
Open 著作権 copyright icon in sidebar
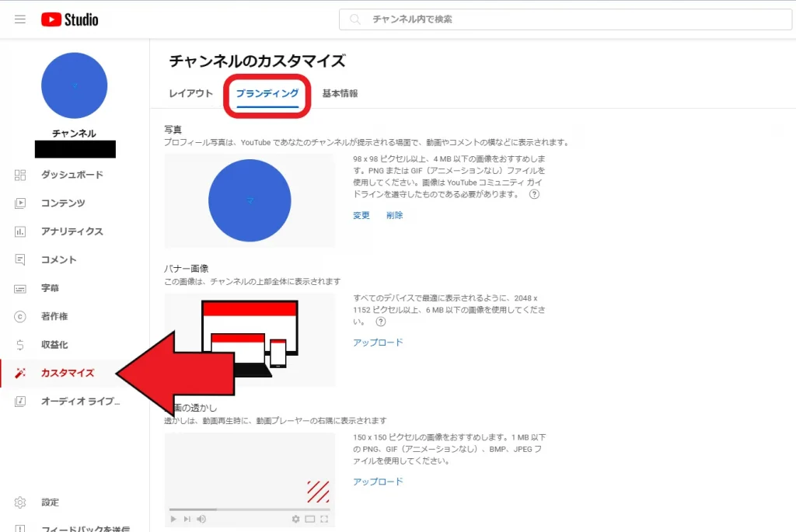coord(20,316)
